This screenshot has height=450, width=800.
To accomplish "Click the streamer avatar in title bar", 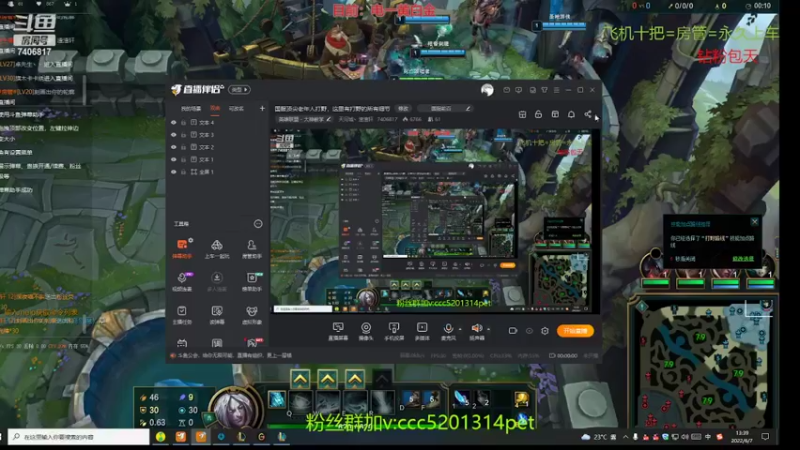I will (487, 90).
